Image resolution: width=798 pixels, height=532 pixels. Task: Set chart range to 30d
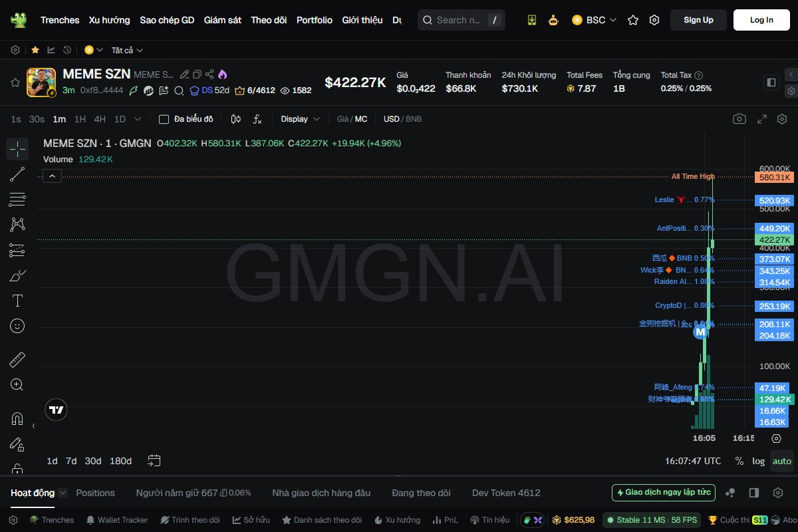pyautogui.click(x=93, y=461)
